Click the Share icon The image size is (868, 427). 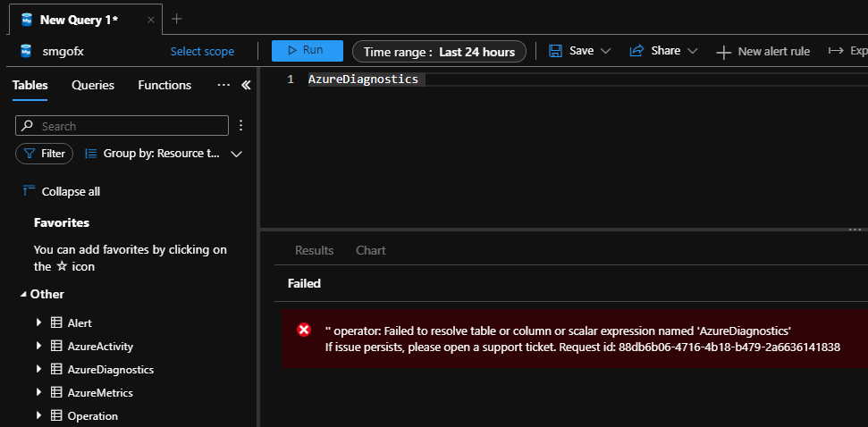click(x=636, y=51)
